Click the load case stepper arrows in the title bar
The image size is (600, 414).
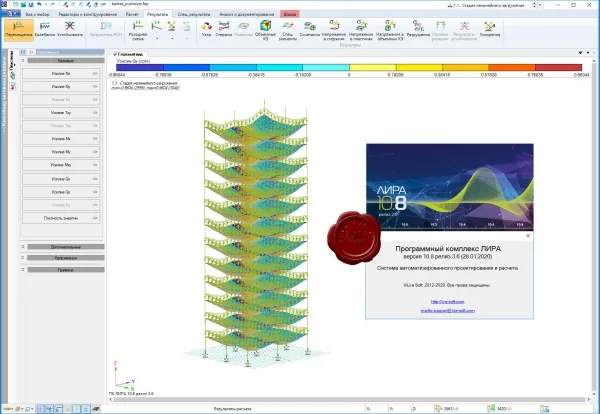[x=534, y=5]
